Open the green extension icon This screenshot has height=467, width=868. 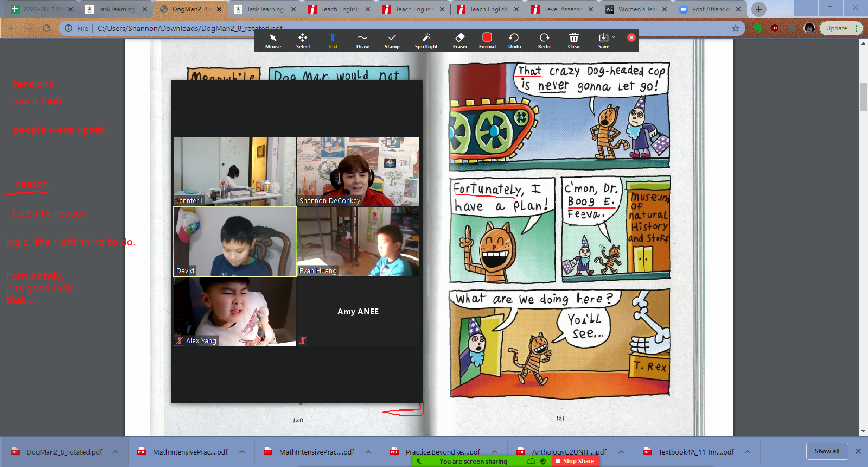click(758, 28)
